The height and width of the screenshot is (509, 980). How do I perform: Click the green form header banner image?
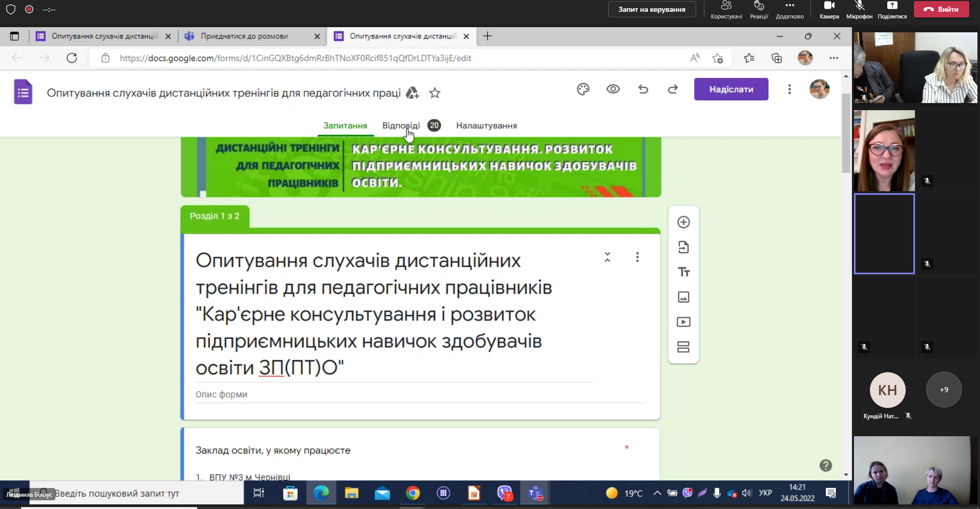tap(421, 167)
